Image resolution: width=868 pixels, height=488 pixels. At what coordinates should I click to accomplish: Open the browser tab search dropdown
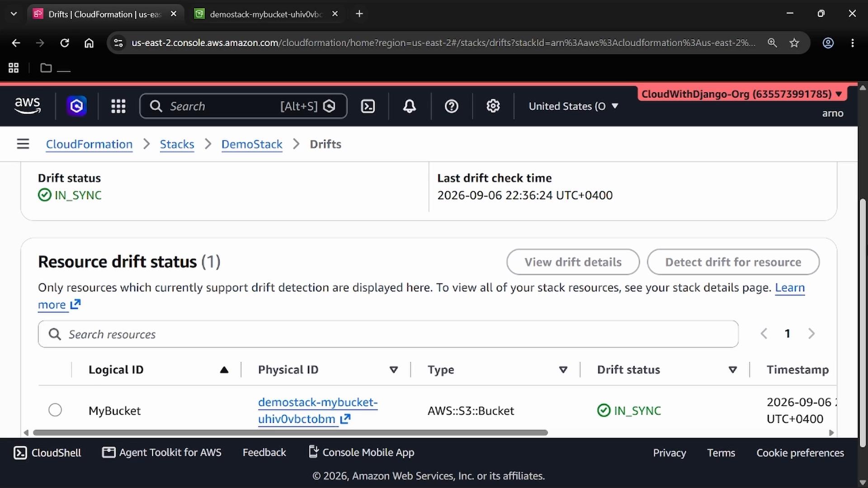click(14, 14)
